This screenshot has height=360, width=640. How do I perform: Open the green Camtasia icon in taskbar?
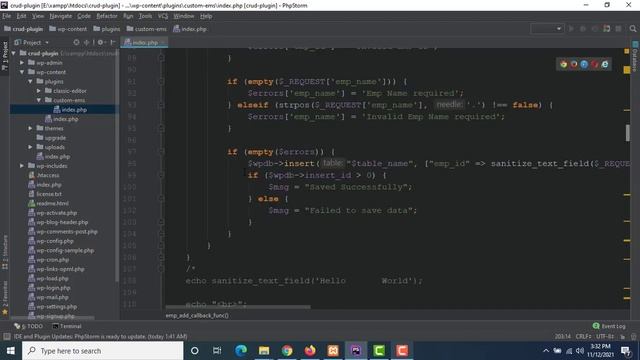(379, 351)
